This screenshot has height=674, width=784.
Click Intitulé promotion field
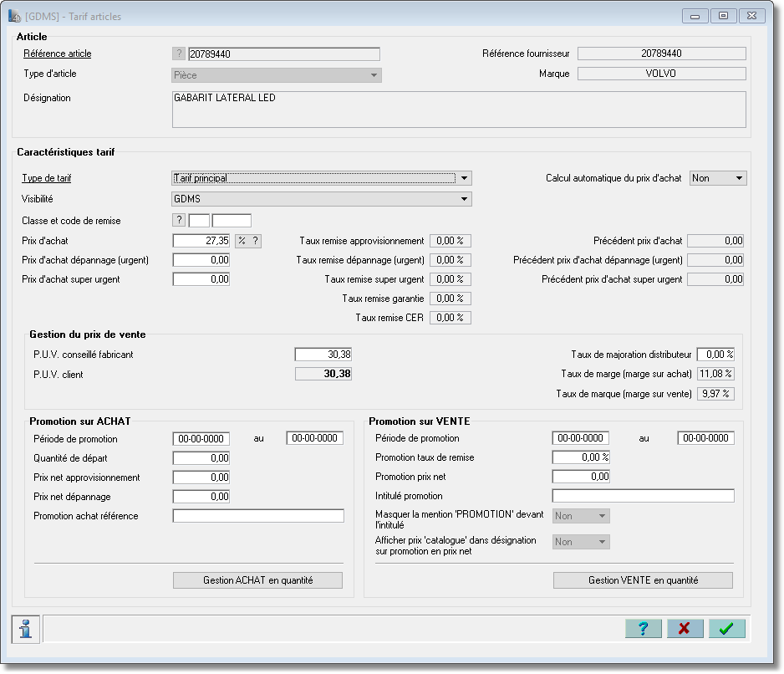[x=643, y=496]
